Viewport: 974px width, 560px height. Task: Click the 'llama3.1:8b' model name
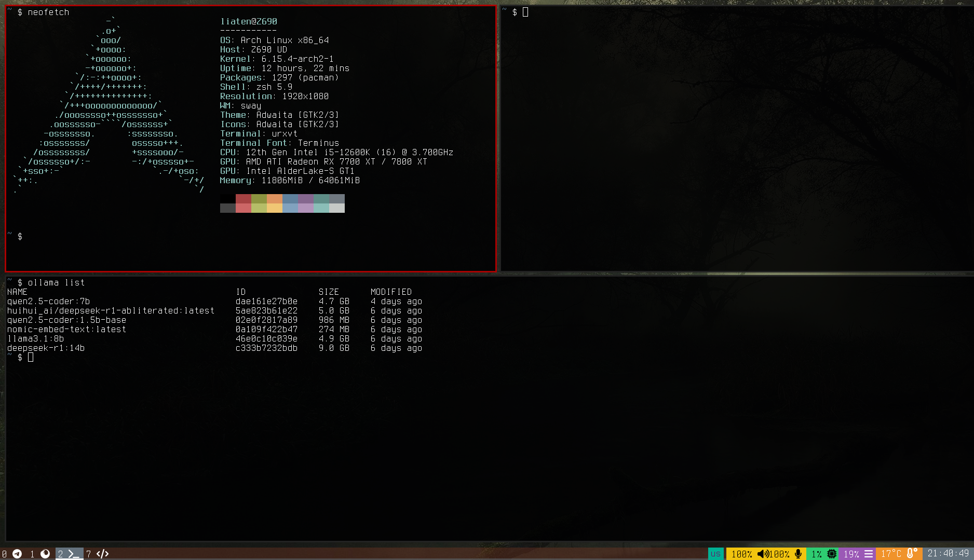[36, 338]
